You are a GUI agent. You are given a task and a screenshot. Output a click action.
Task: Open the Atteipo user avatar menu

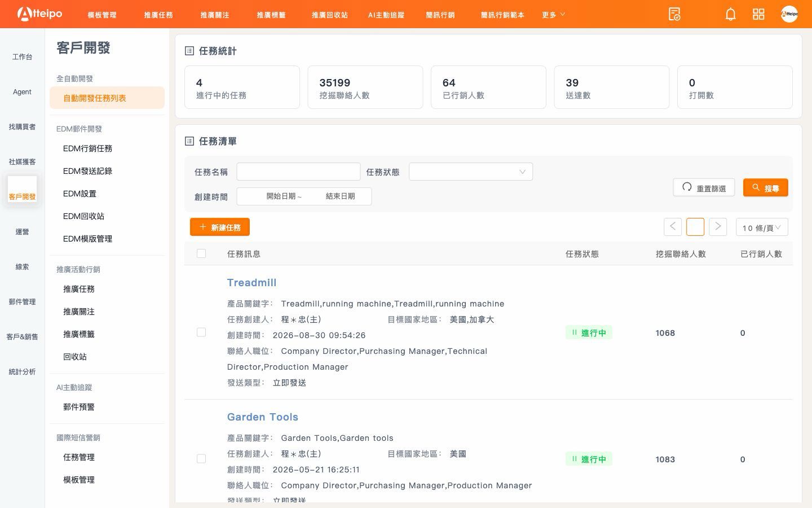click(x=789, y=14)
